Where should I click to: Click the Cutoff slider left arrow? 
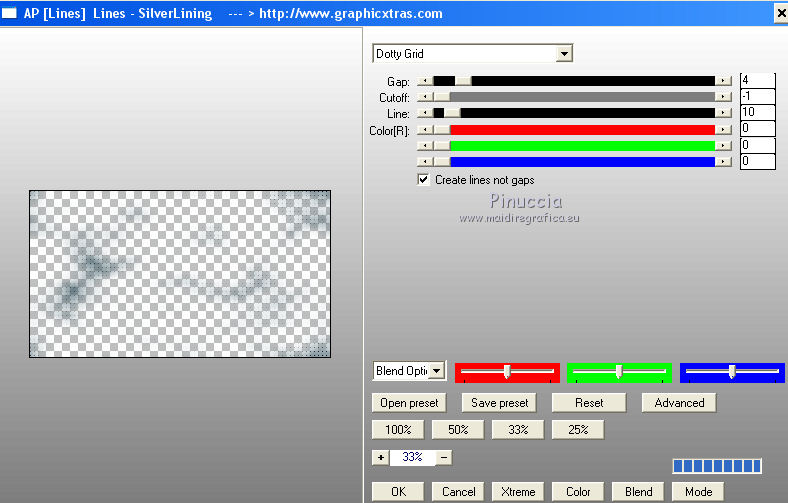(x=425, y=97)
